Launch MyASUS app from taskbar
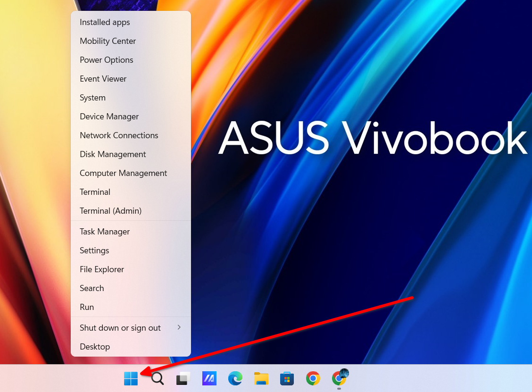 click(209, 378)
